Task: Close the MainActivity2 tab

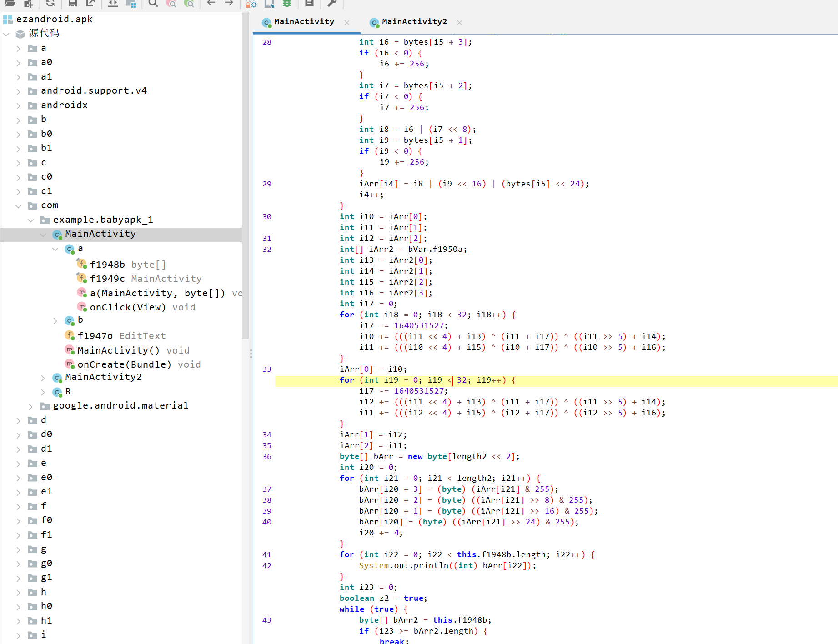Action: point(459,22)
